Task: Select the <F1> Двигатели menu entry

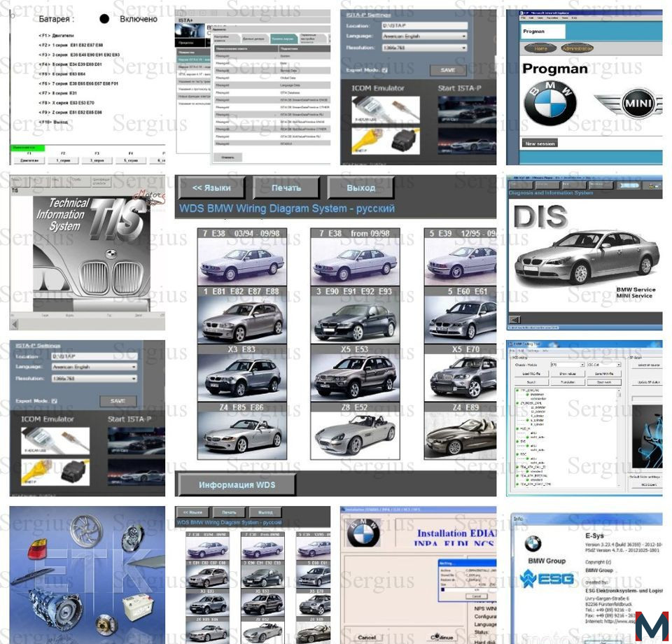Action: [x=57, y=36]
